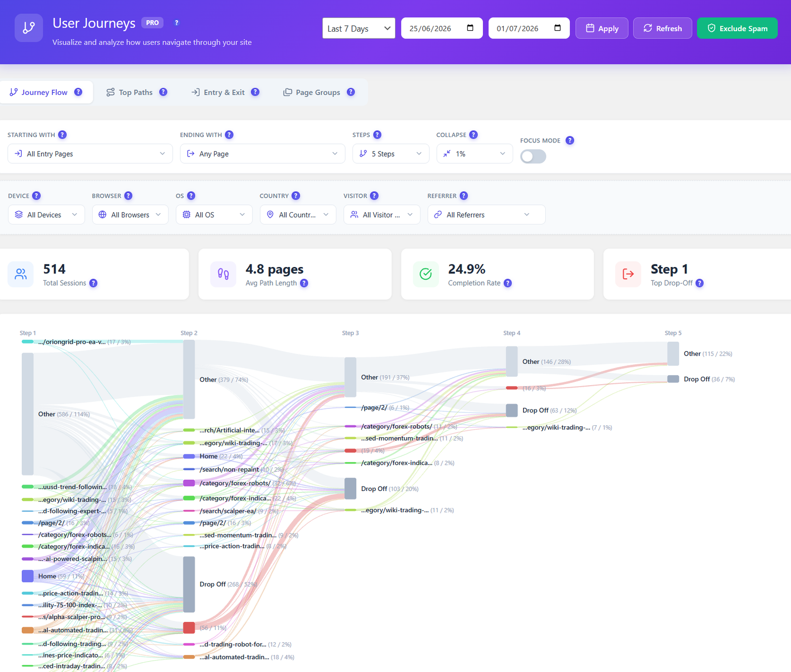Click the help icon next to PRO badge
The image size is (791, 672).
pyautogui.click(x=176, y=23)
